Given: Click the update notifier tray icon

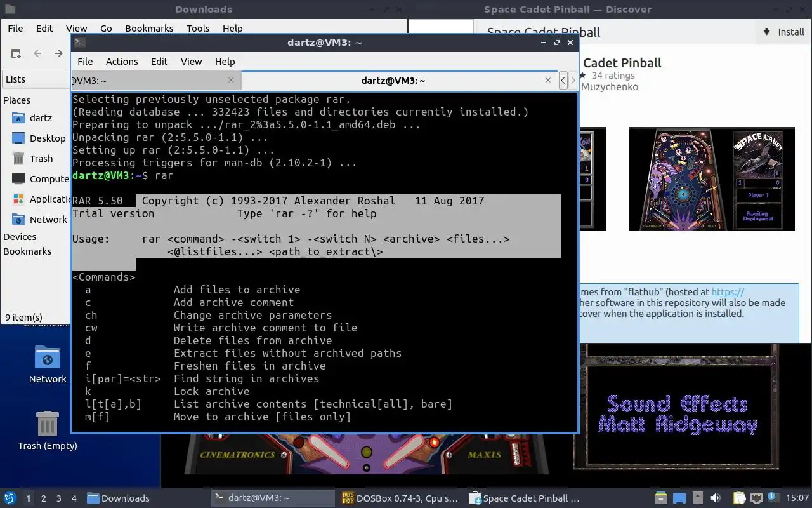Looking at the screenshot, I should coord(773,498).
